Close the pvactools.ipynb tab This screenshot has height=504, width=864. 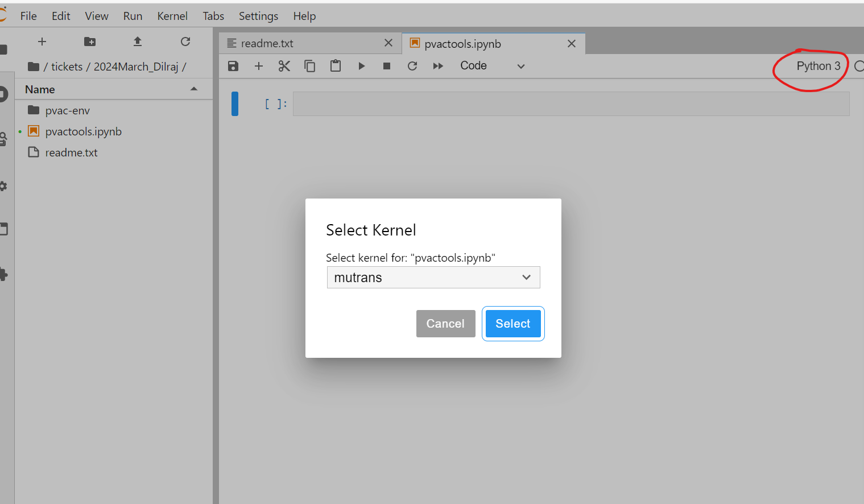[x=572, y=44]
